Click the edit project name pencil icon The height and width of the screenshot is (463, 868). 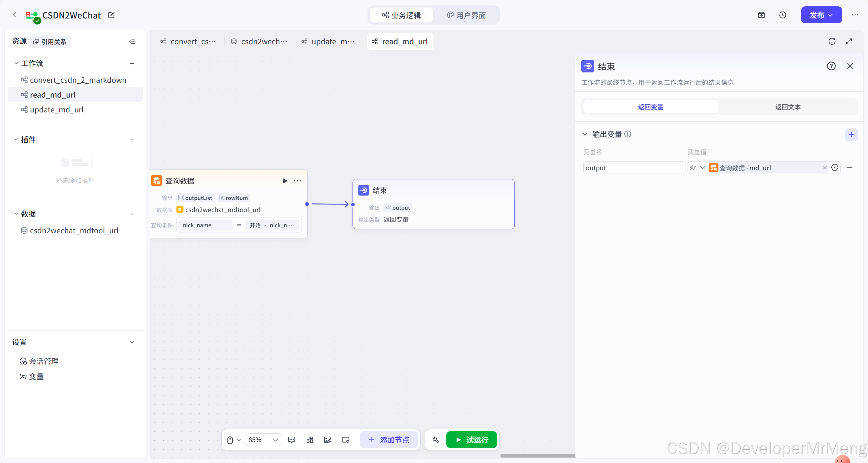[111, 15]
